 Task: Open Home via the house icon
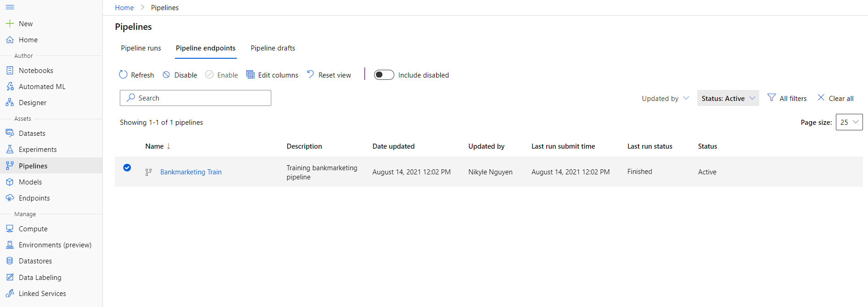[x=10, y=40]
